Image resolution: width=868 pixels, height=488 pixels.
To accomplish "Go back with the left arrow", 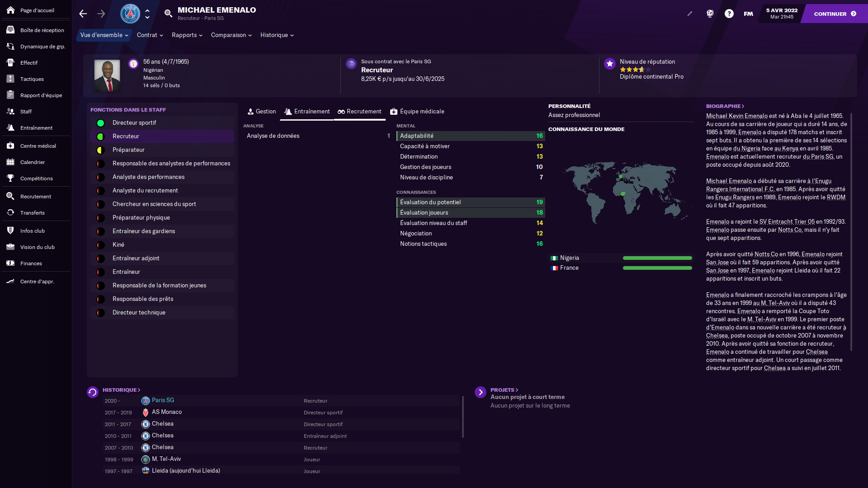I will [83, 14].
